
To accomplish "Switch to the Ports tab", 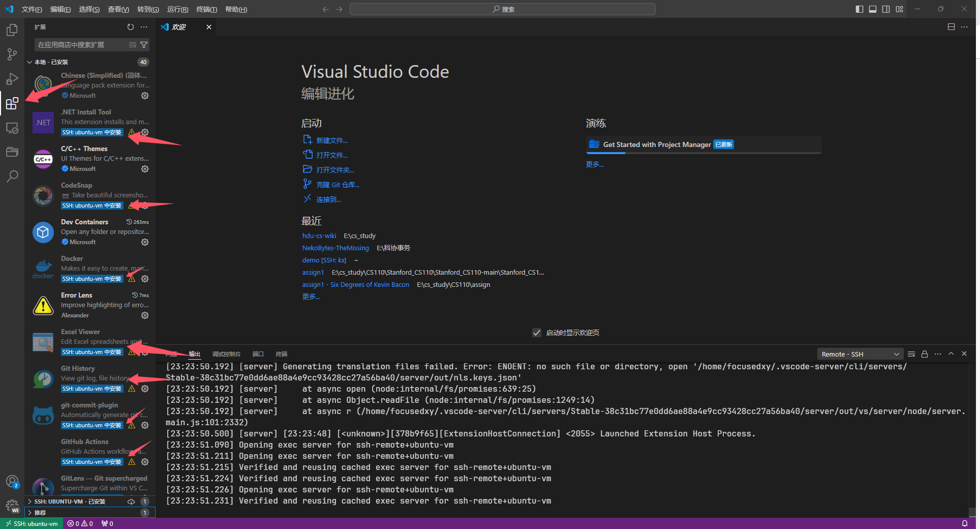I will (x=258, y=354).
